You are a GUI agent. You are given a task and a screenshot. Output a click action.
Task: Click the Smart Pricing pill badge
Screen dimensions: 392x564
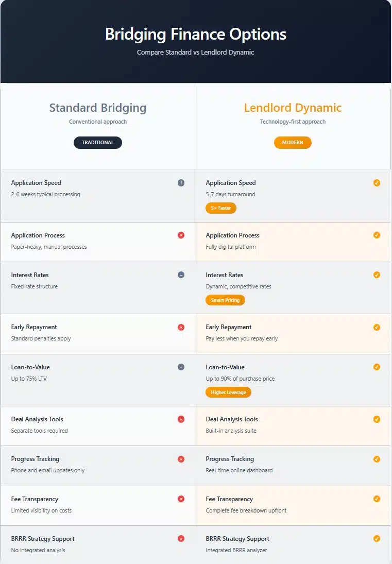pyautogui.click(x=225, y=300)
